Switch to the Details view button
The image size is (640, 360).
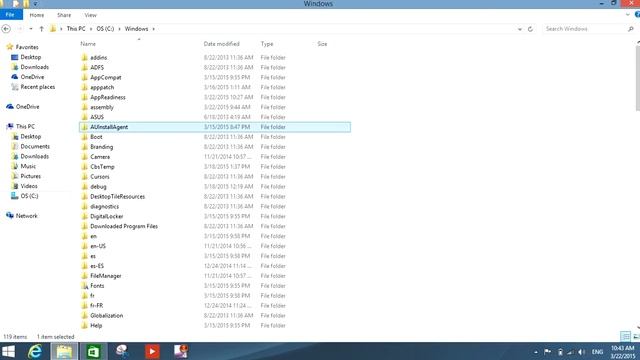625,336
